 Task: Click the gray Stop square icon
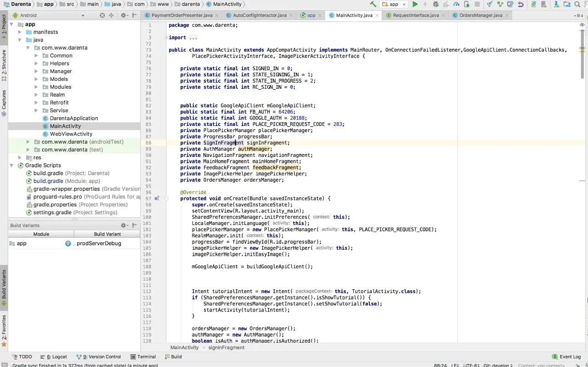pos(477,4)
